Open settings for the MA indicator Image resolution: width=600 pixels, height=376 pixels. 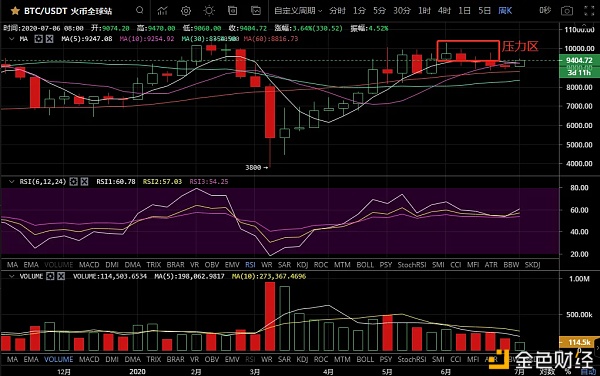pos(38,39)
